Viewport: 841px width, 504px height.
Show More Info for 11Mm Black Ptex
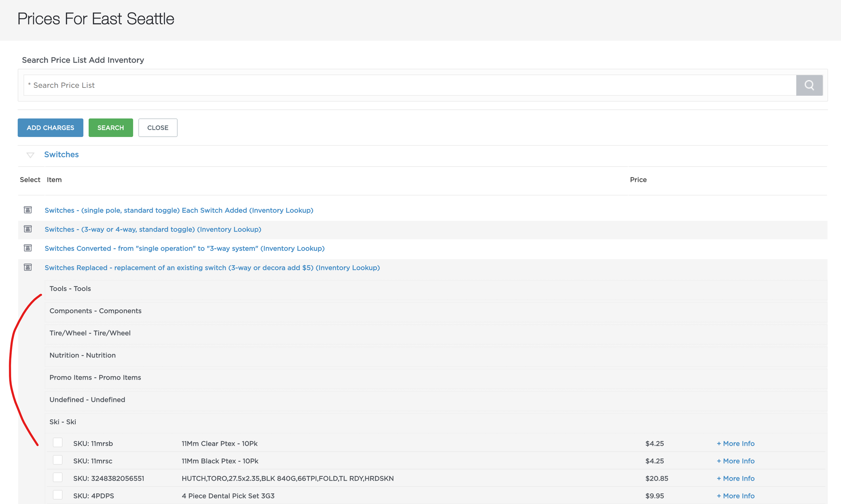[736, 461]
